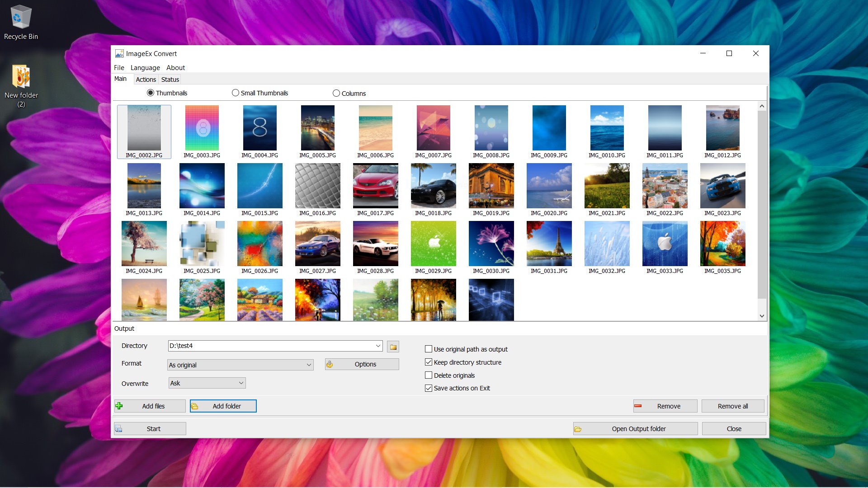Image resolution: width=868 pixels, height=488 pixels.
Task: Open the Language menu
Action: pyautogui.click(x=145, y=68)
